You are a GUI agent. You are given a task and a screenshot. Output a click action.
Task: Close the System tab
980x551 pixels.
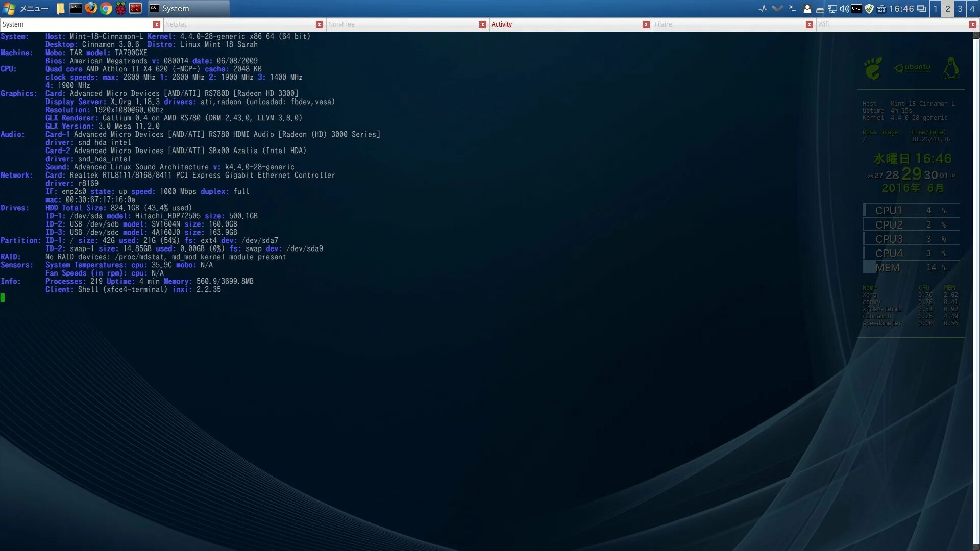pyautogui.click(x=156, y=24)
